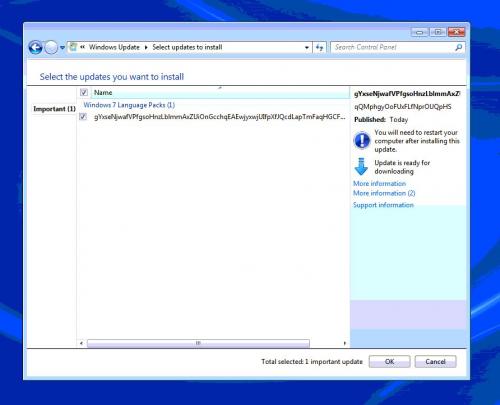The height and width of the screenshot is (405, 500).
Task: Open the More information (2) link
Action: coord(384,193)
